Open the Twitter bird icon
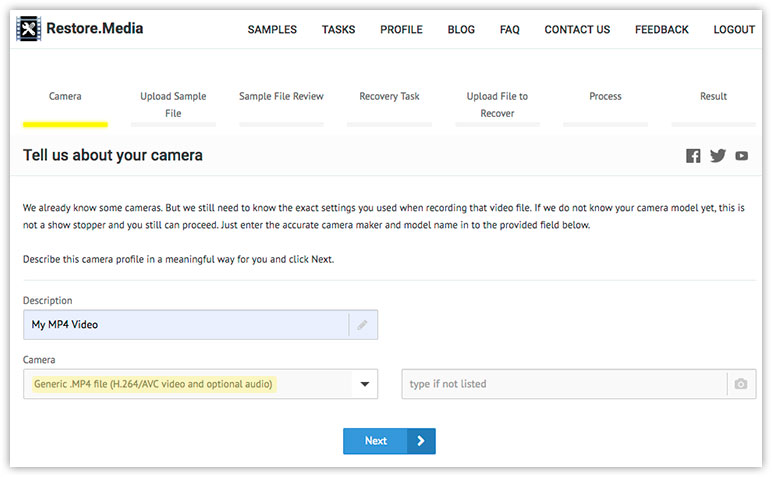The width and height of the screenshot is (772, 477). click(x=717, y=156)
